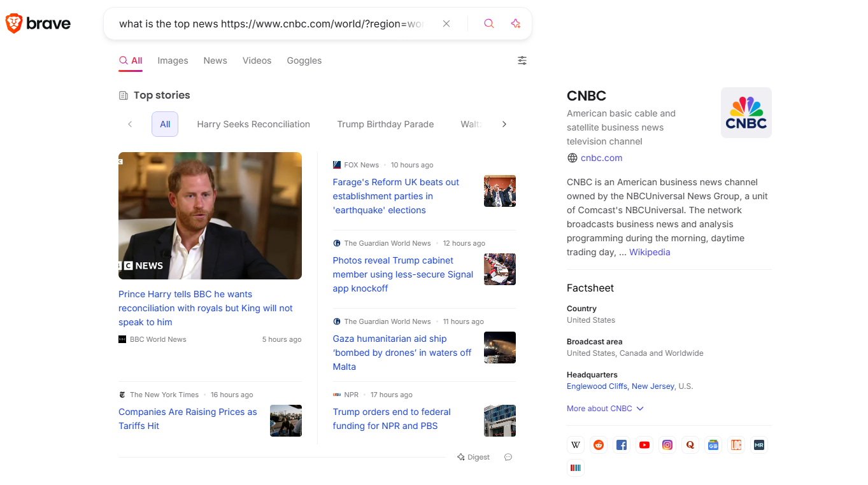Expand More about CNBC

605,409
